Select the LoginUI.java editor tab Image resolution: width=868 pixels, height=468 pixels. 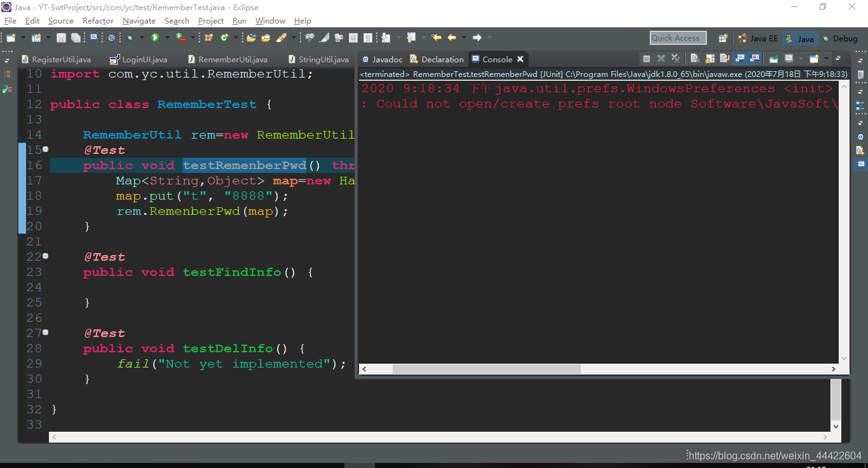tap(139, 59)
